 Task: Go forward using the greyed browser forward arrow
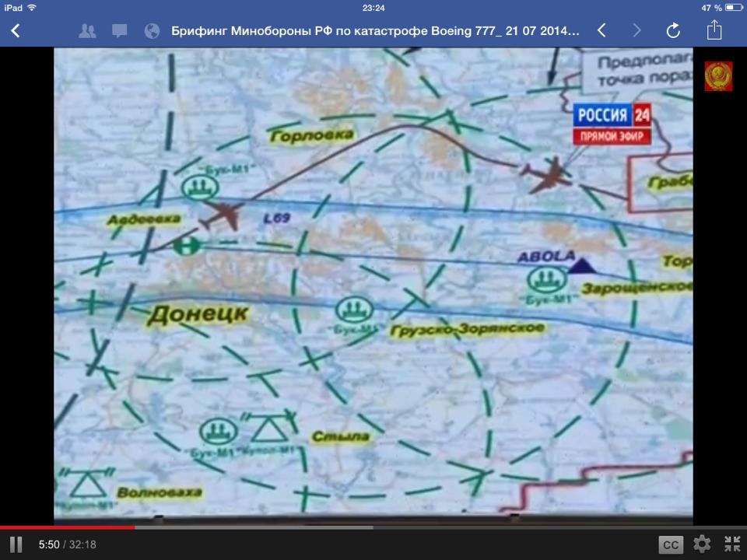(x=637, y=31)
